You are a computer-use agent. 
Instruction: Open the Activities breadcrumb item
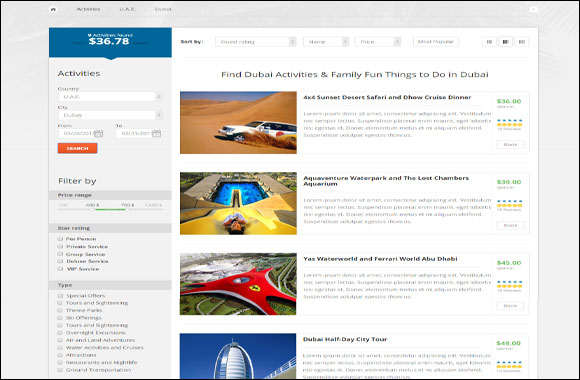pos(88,9)
